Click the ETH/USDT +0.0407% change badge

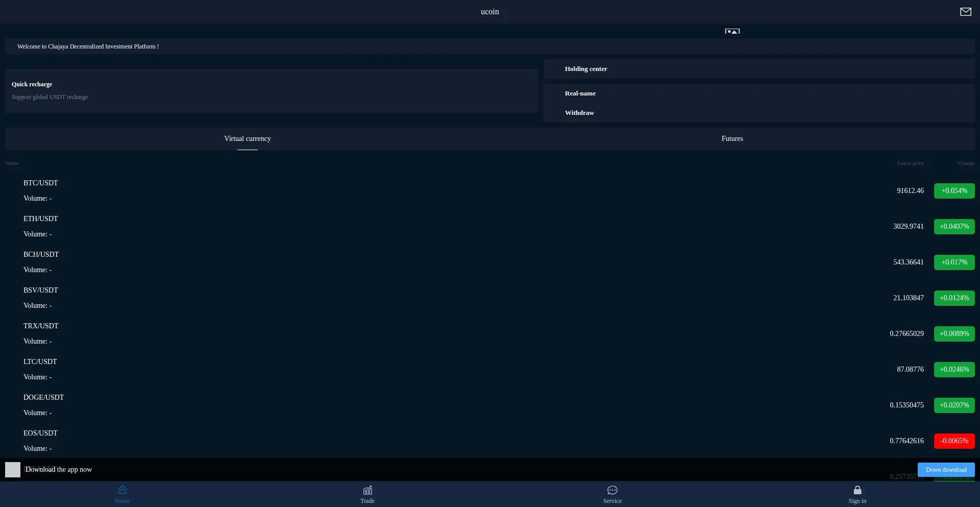(954, 227)
